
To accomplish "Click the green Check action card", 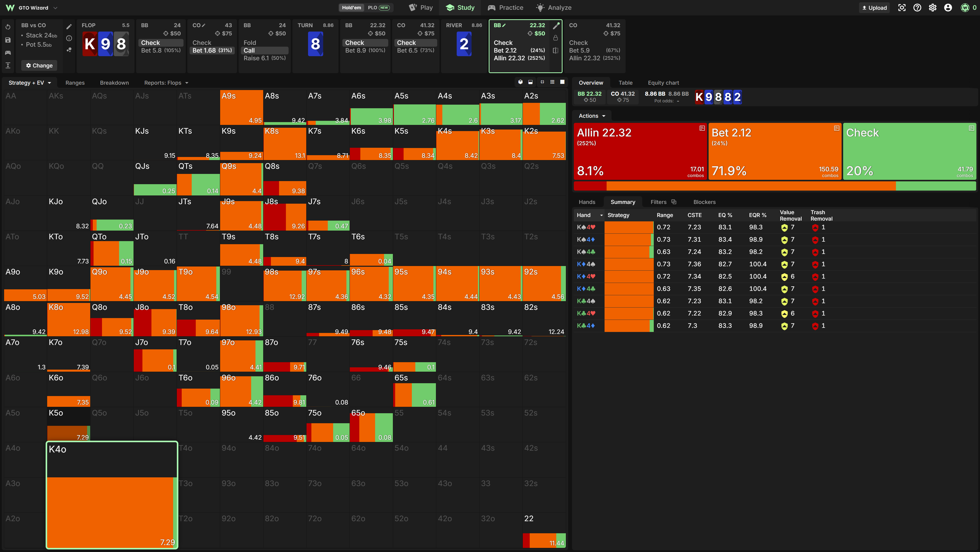I will [909, 151].
